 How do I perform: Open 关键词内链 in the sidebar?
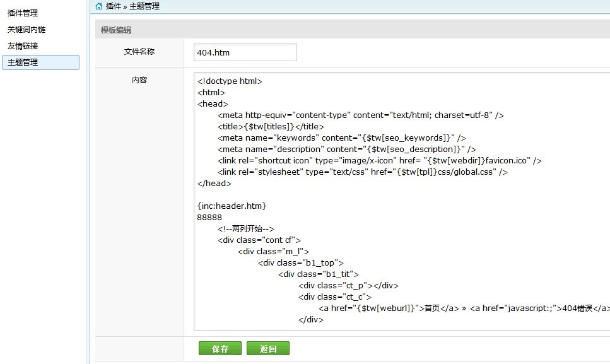(x=26, y=30)
